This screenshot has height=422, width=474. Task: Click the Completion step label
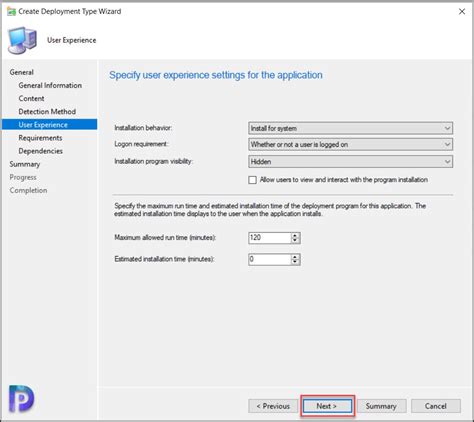pos(28,190)
